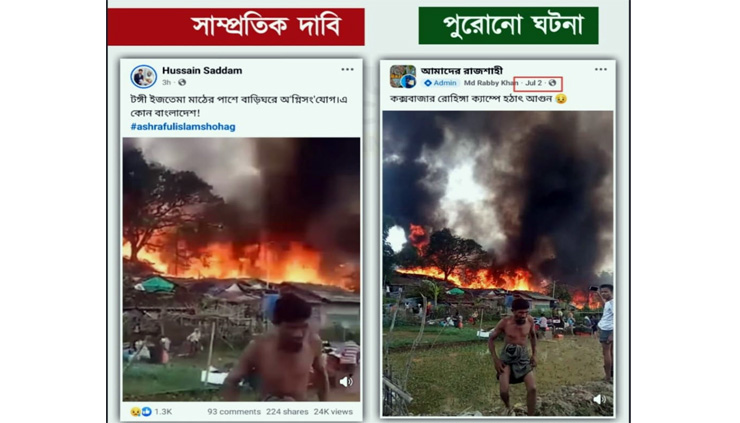Image resolution: width=740 pixels, height=423 pixels.
Task: Open the Md Rabby Khan author link
Action: 491,83
